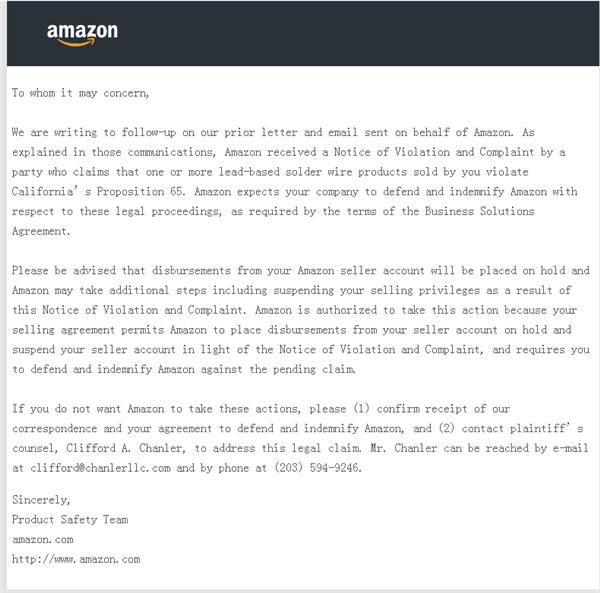600x593 pixels.
Task: Click the "(2)" marker before contact plaintiff's
Action: (x=446, y=428)
